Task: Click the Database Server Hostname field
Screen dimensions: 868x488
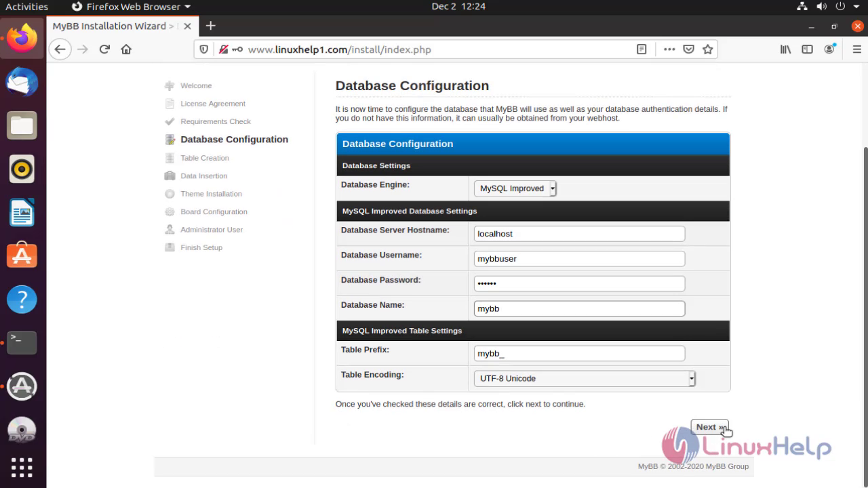Action: coord(579,234)
